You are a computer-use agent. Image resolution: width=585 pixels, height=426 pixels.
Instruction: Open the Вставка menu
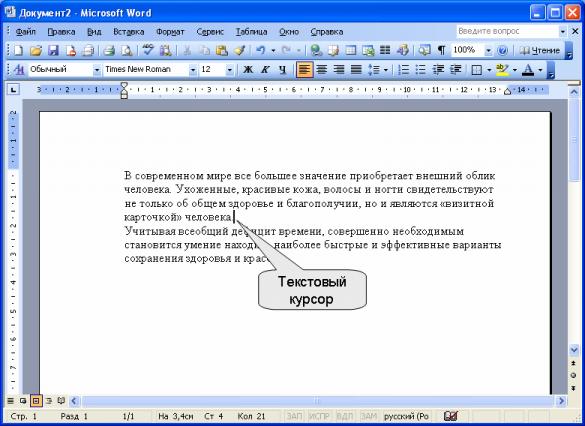(x=129, y=32)
